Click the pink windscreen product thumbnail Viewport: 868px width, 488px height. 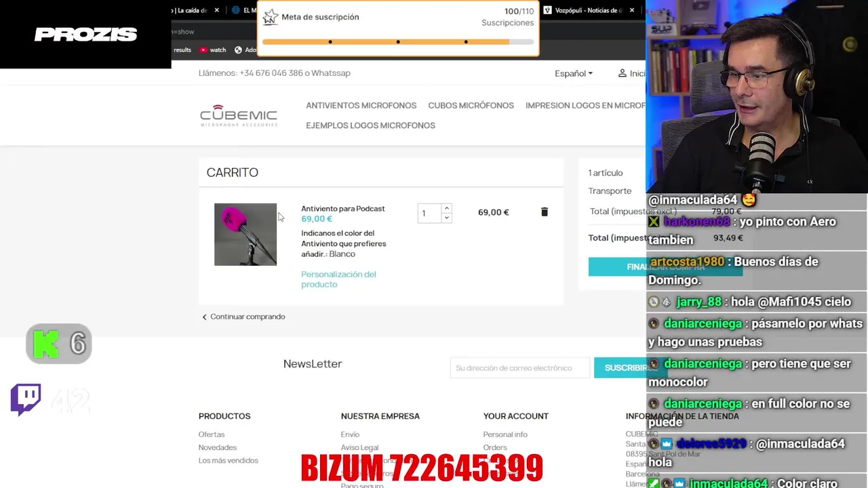pyautogui.click(x=245, y=235)
